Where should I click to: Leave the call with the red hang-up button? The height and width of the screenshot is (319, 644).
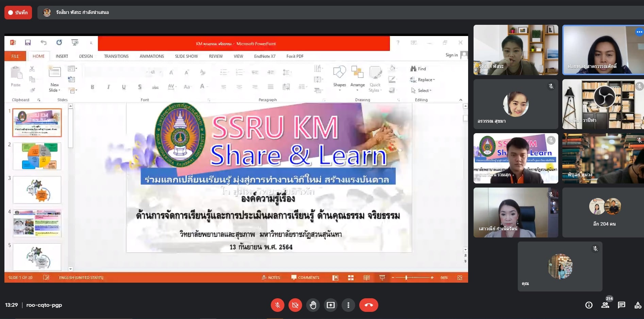point(368,305)
